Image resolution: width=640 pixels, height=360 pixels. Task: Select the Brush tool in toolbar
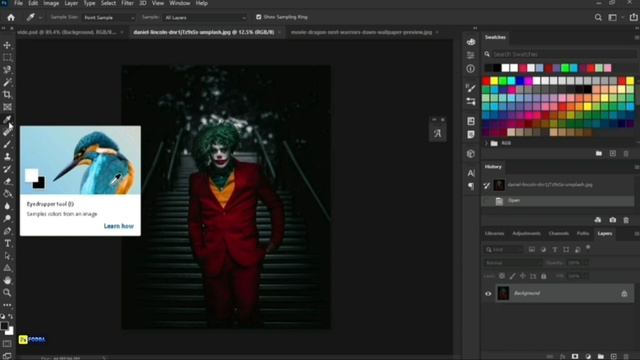tap(7, 144)
